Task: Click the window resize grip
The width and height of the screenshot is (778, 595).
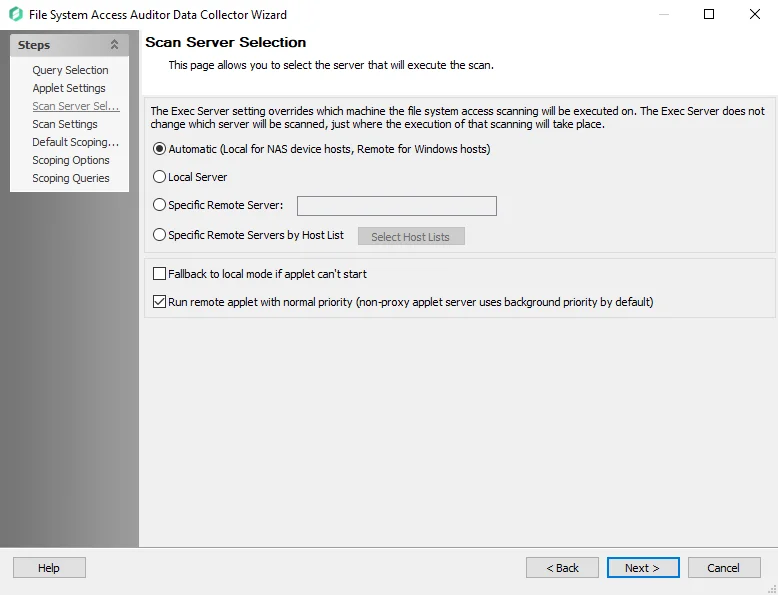Action: [772, 589]
